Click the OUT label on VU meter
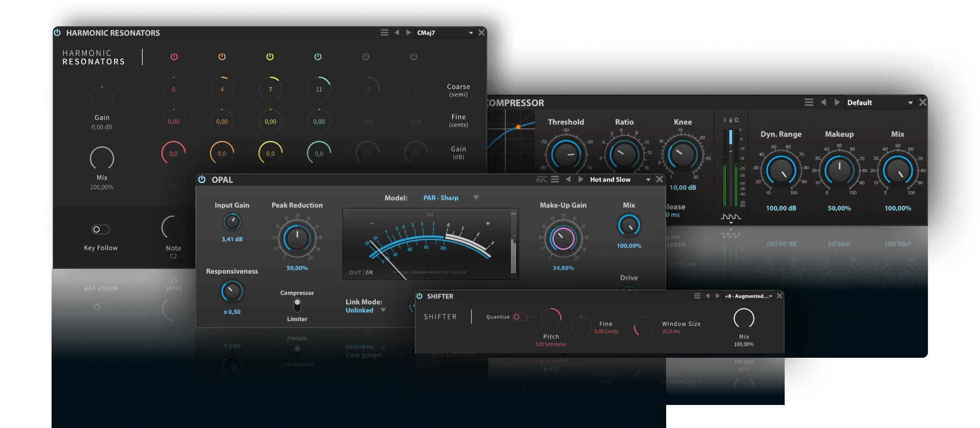 pyautogui.click(x=355, y=273)
